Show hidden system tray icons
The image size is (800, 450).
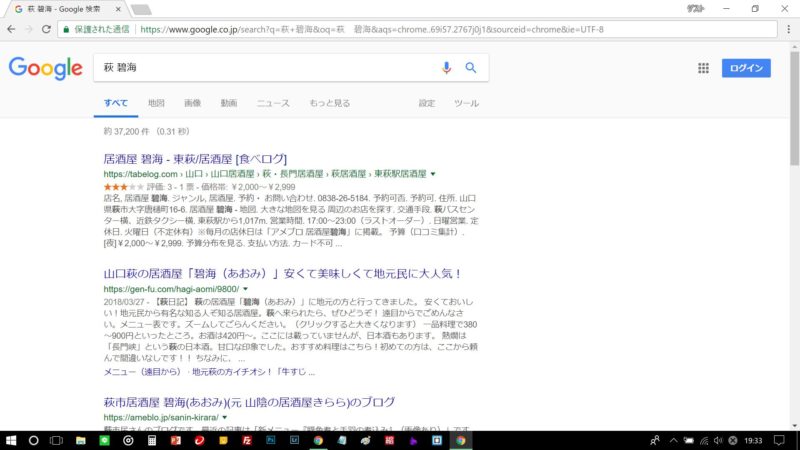pos(673,440)
